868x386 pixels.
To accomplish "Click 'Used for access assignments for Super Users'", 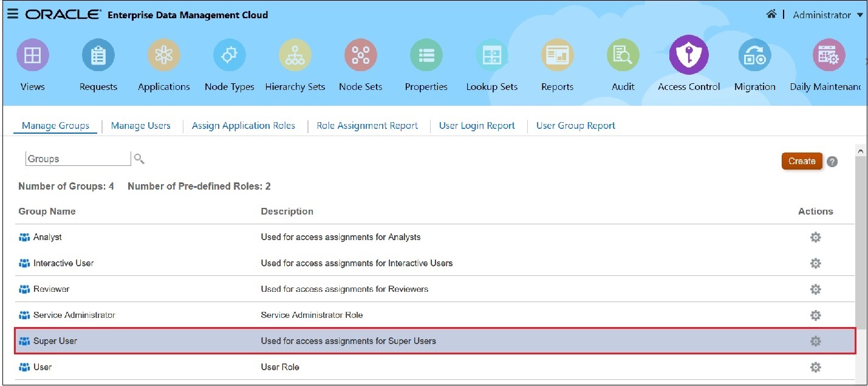I will point(348,341).
